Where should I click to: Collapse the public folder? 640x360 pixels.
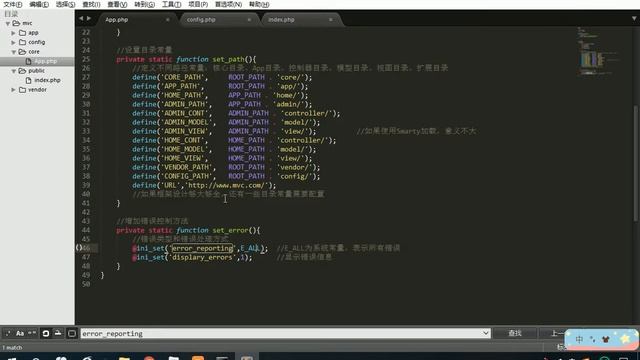click(x=13, y=71)
